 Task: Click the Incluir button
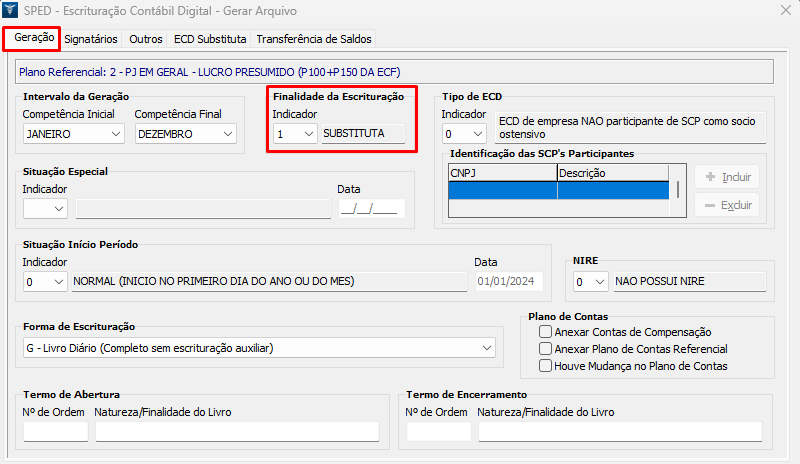tap(727, 177)
